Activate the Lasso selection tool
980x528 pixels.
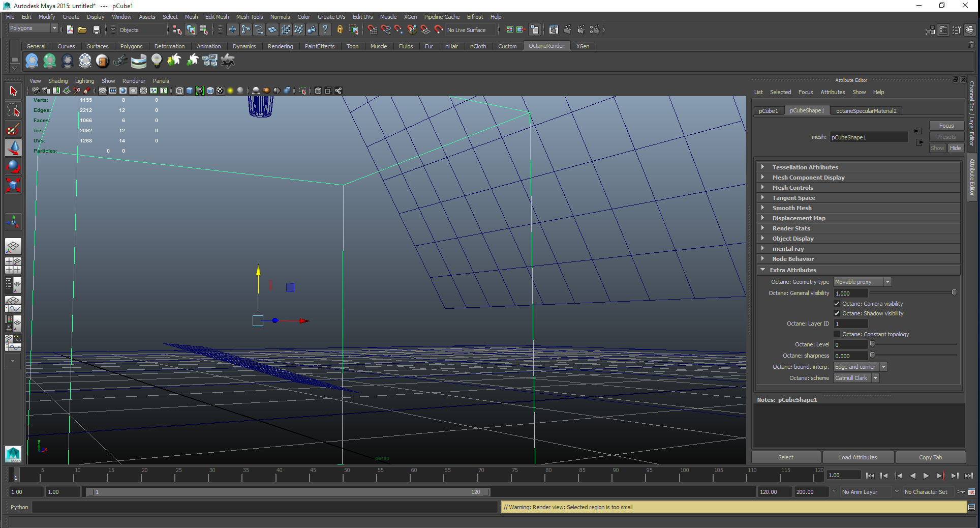tap(13, 110)
